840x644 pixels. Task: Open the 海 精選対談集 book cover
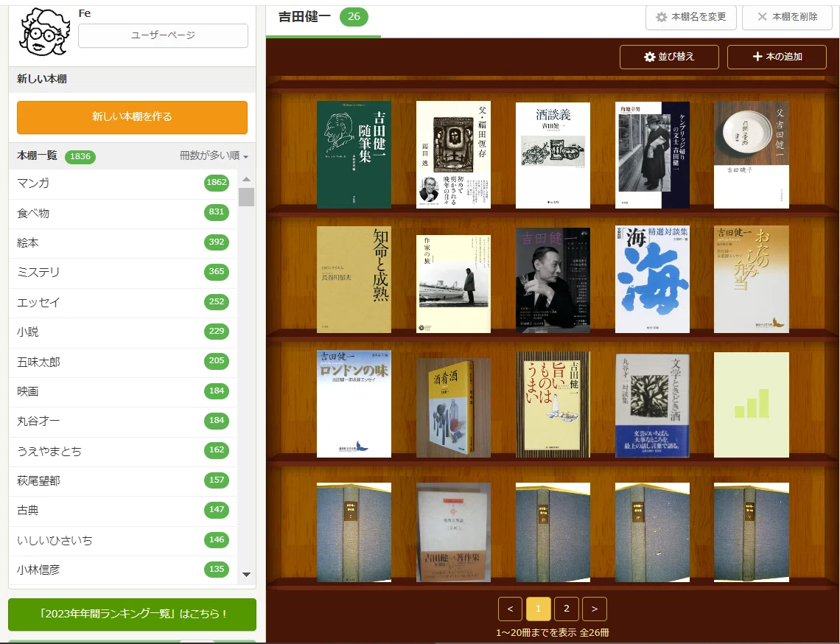click(653, 279)
